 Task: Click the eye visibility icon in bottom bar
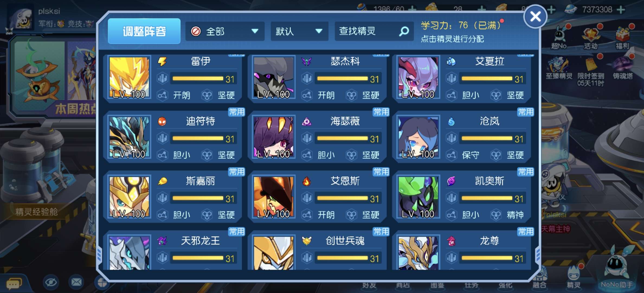coord(51,283)
